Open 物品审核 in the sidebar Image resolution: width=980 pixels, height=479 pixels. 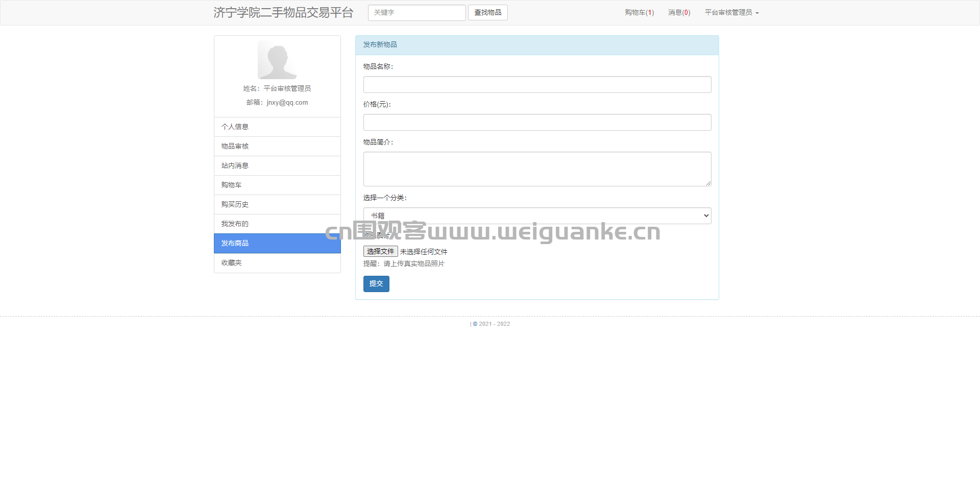coord(277,146)
